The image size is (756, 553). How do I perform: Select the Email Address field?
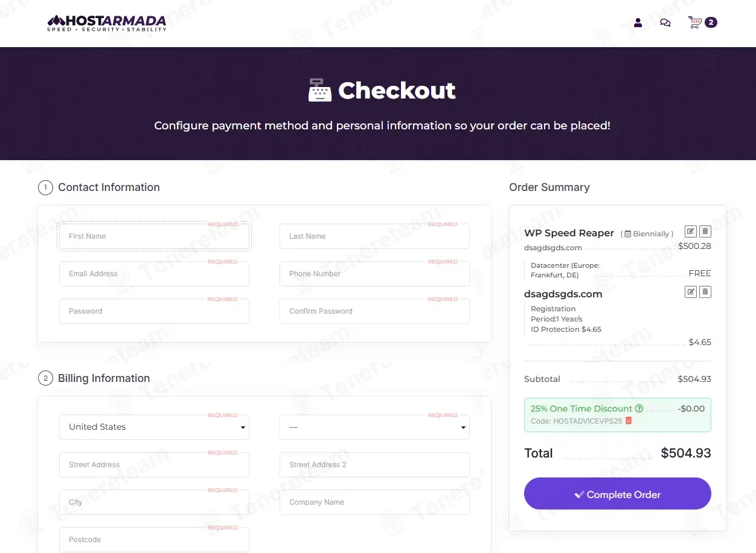pyautogui.click(x=154, y=274)
